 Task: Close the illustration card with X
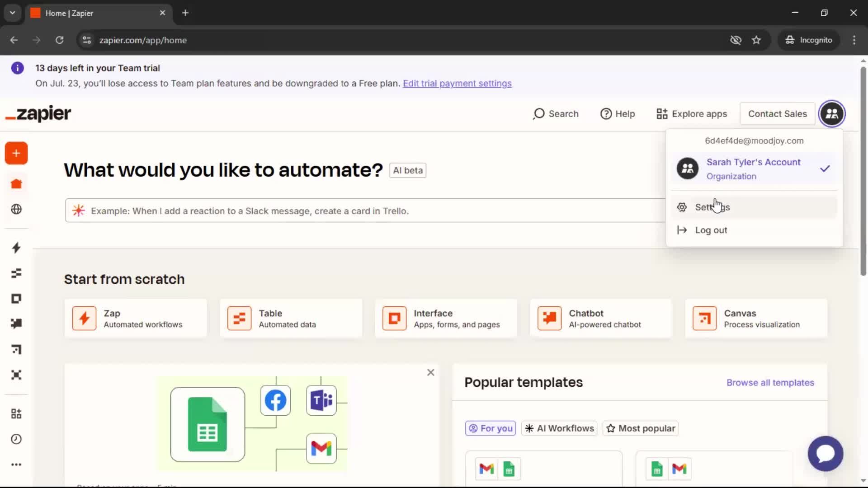[x=431, y=372]
